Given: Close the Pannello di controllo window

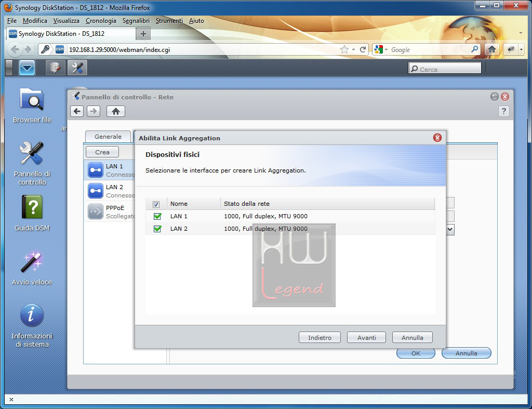Looking at the screenshot, I should [505, 97].
